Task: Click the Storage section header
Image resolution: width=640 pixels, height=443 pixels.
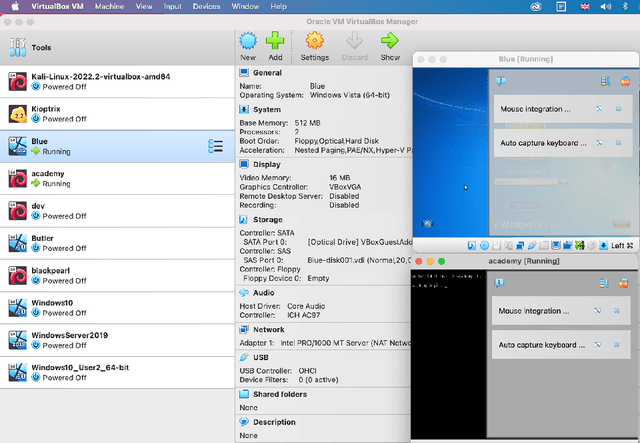Action: point(268,218)
